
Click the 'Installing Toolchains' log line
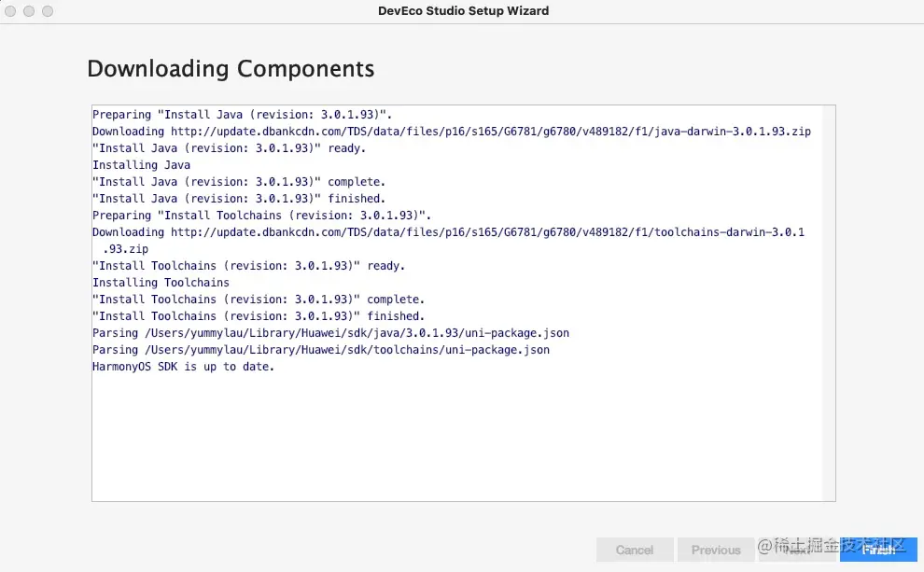161,283
